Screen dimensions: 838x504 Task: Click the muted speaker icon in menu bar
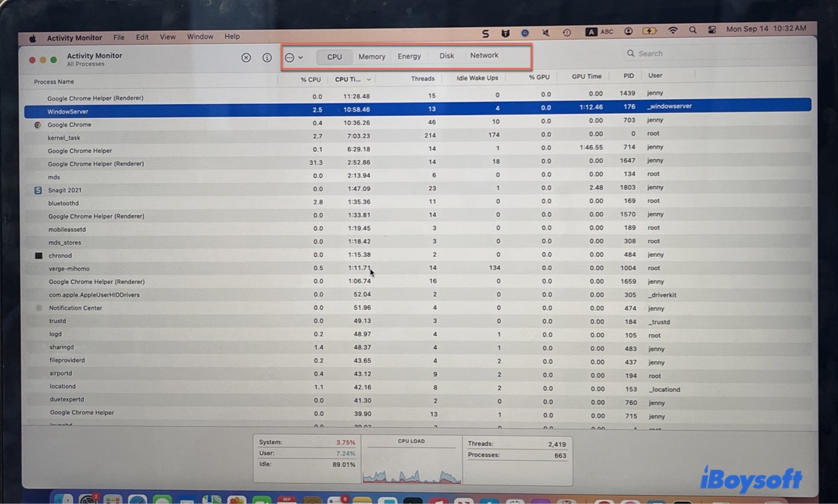pos(545,33)
